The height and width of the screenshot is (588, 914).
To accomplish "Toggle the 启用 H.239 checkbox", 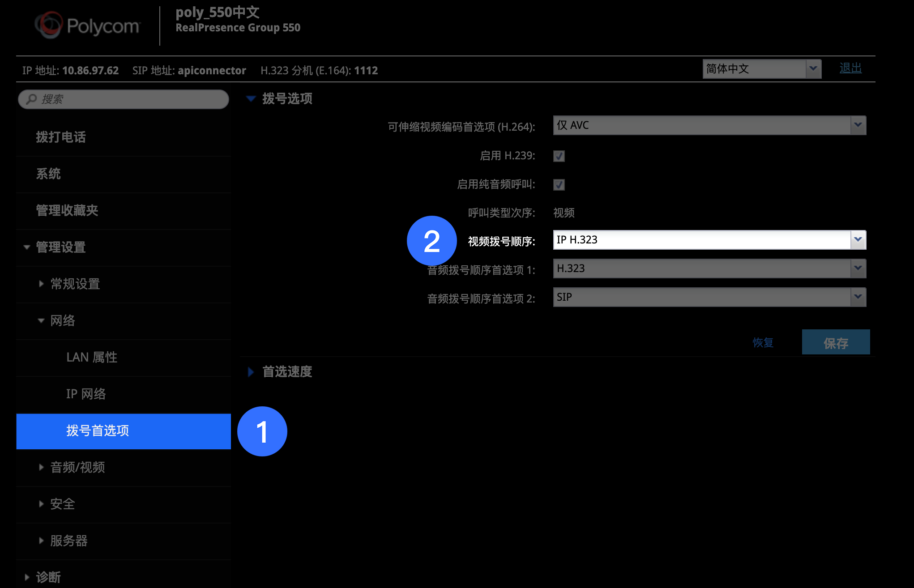I will (x=559, y=156).
